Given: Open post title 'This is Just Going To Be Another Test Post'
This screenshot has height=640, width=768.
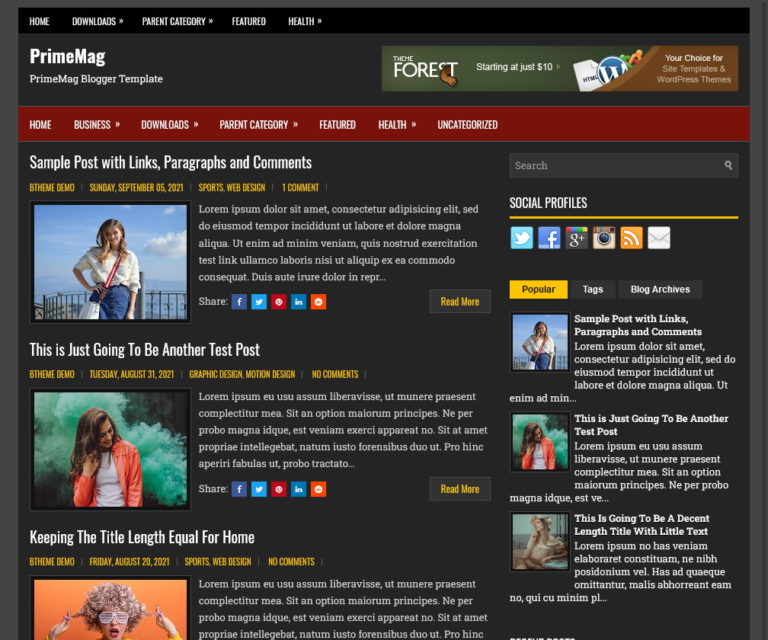Looking at the screenshot, I should point(144,350).
